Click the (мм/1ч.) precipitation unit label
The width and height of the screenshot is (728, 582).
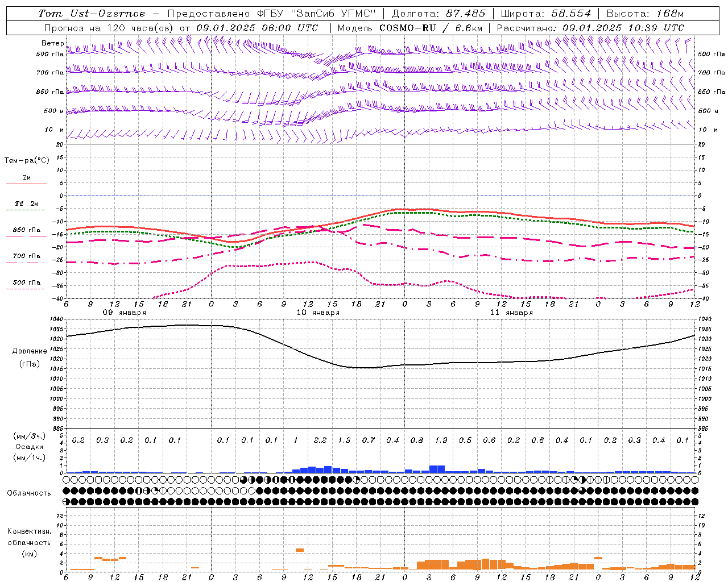30,458
